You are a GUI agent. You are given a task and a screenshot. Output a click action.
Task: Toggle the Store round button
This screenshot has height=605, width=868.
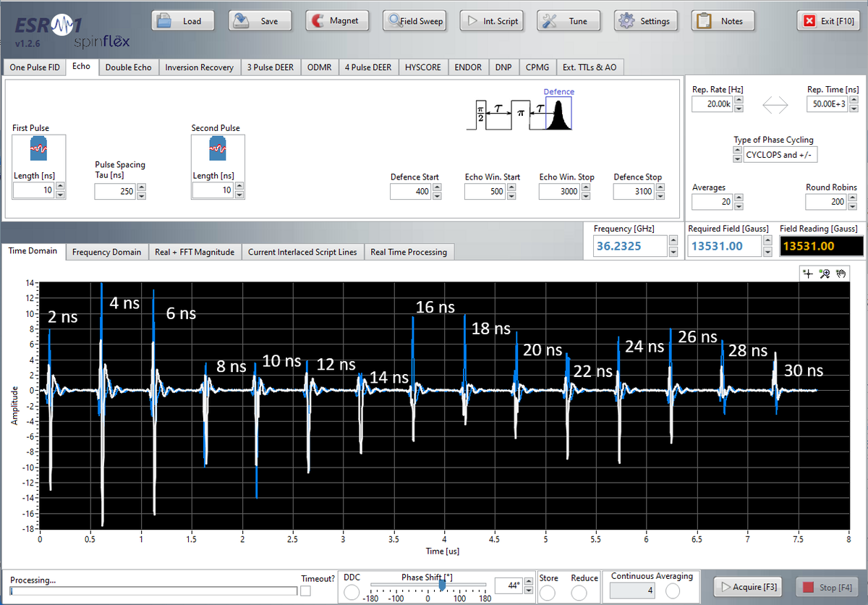[548, 592]
